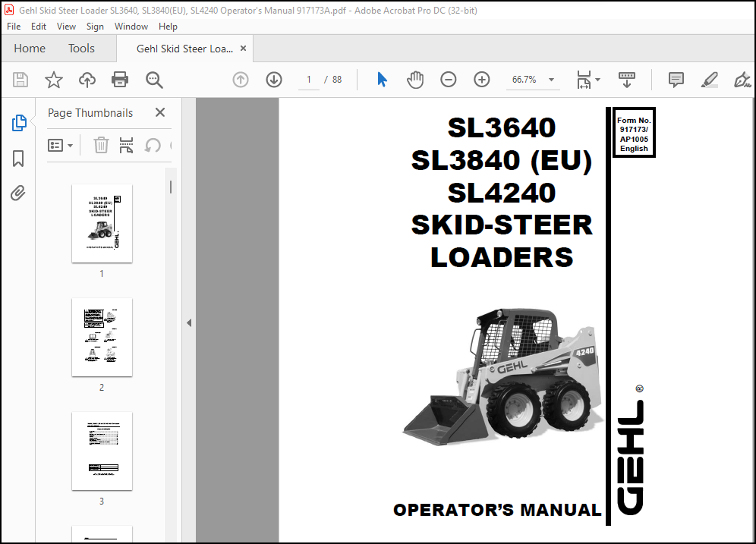Viewport: 756px width, 544px height.
Task: Click the Form No. 917173 box
Action: [x=634, y=132]
